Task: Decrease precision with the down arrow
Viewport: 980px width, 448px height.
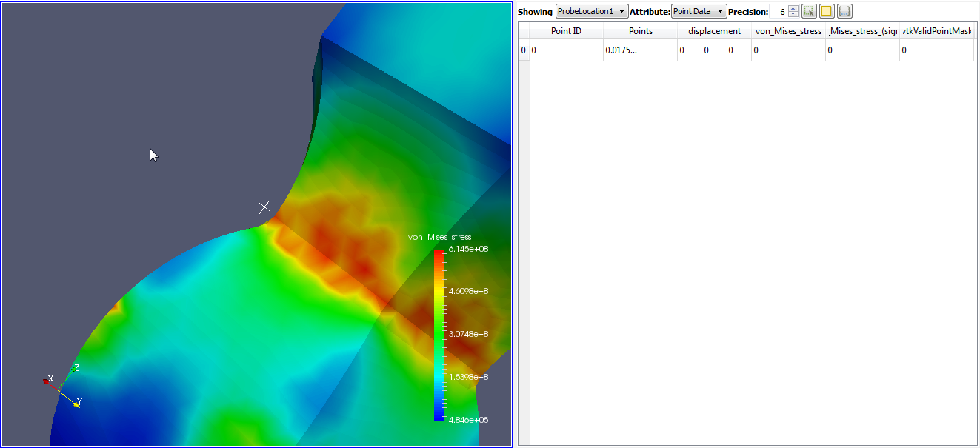Action: pos(793,15)
